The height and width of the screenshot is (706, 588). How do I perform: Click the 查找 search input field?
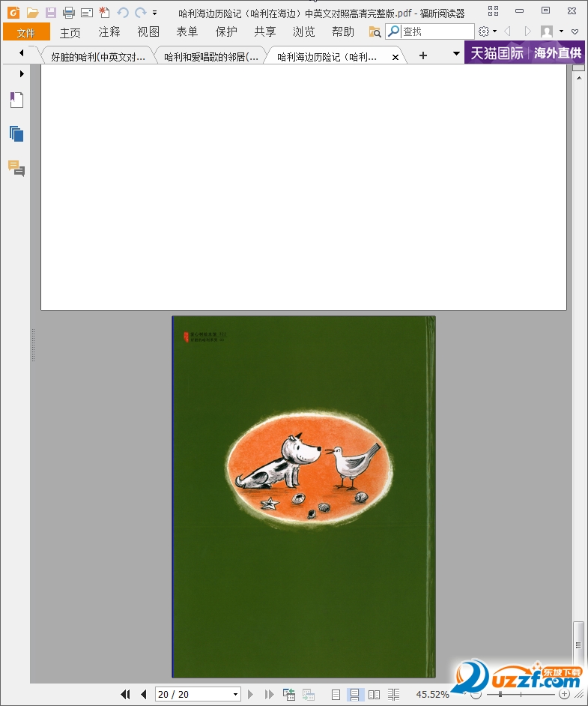437,31
